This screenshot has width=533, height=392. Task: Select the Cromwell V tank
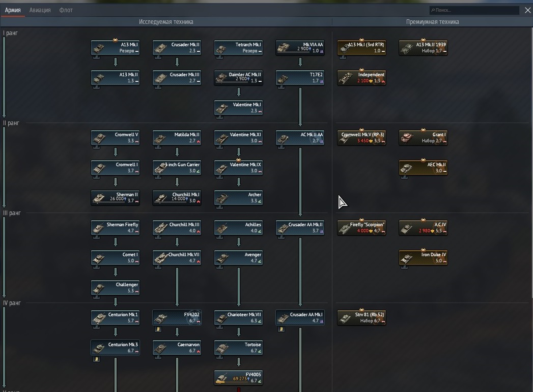point(115,138)
